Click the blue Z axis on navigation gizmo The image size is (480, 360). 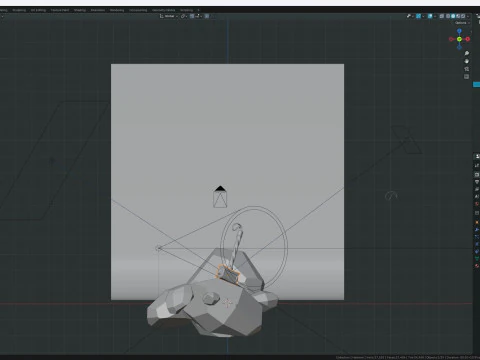point(459,31)
